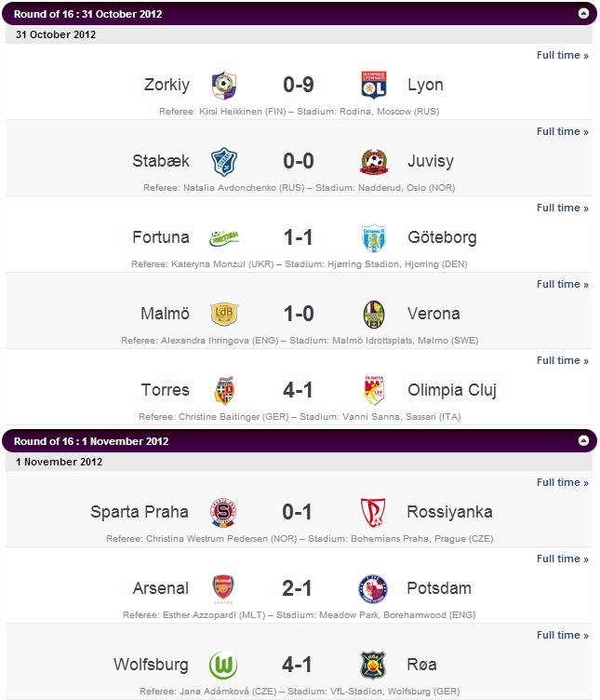Click Full time link for Arsenal-Potsdam
The height and width of the screenshot is (700, 600).
tap(563, 559)
